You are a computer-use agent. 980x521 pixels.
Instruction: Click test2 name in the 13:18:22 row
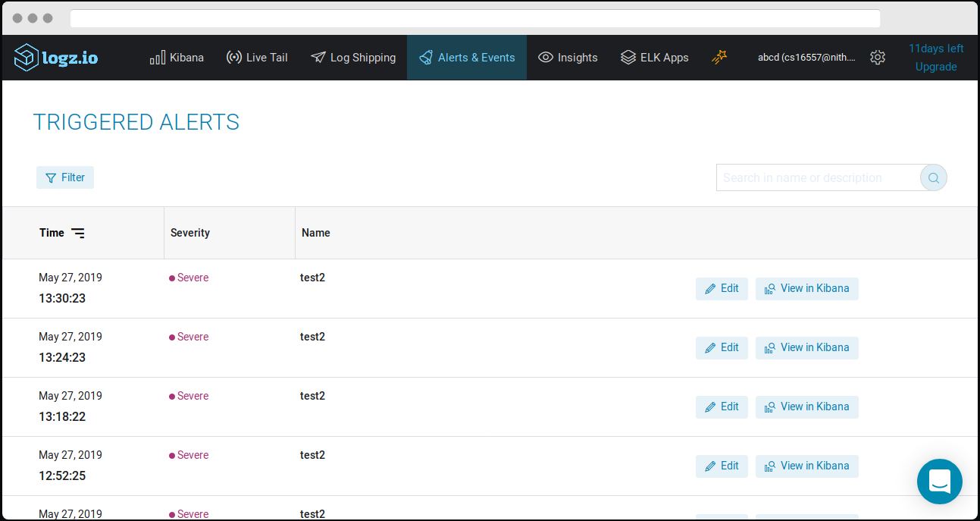(312, 396)
